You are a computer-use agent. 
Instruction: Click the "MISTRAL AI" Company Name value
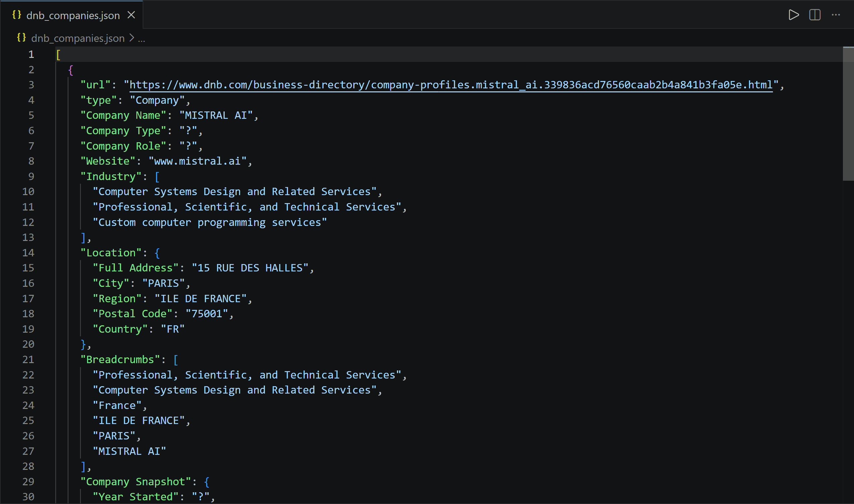216,115
